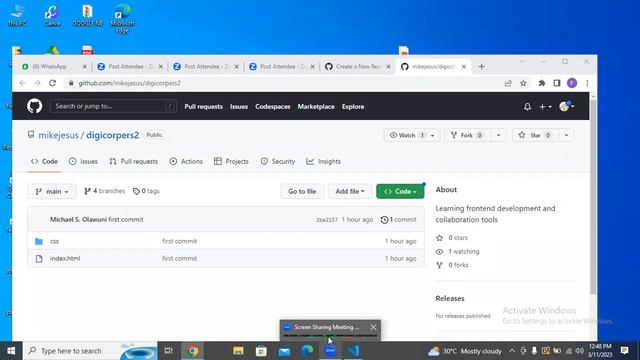
Task: Open the profile avatar menu
Action: click(x=567, y=107)
